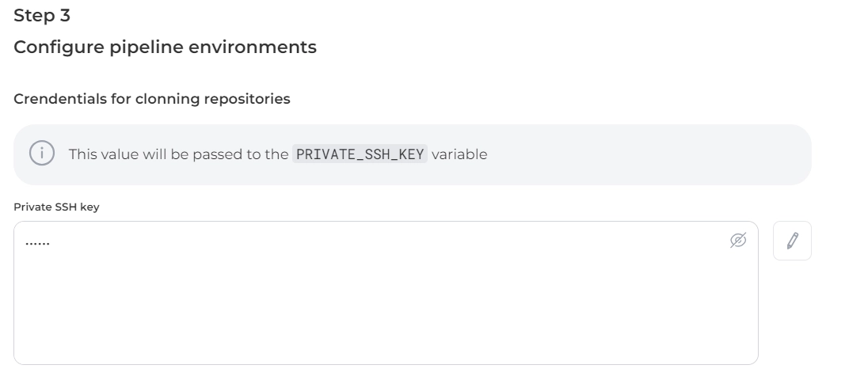Click empty right side of the info banner
868x384 pixels.
point(673,154)
